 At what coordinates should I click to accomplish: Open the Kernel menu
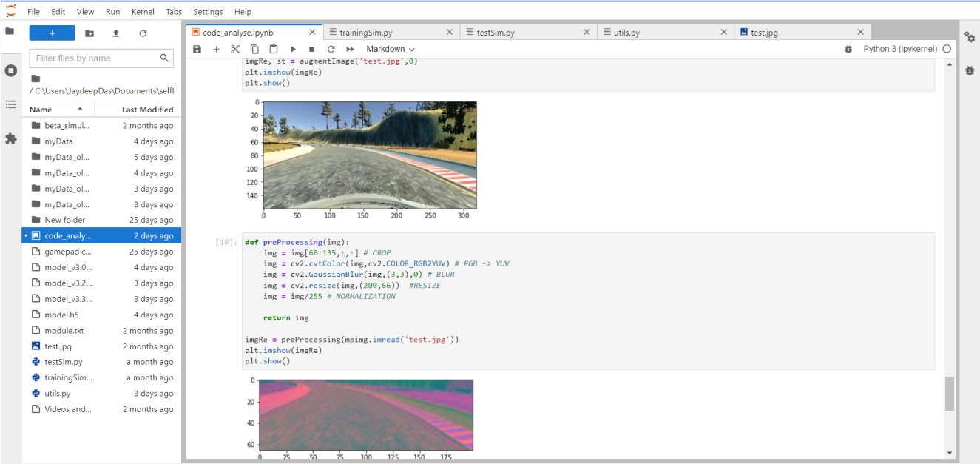[x=143, y=12]
